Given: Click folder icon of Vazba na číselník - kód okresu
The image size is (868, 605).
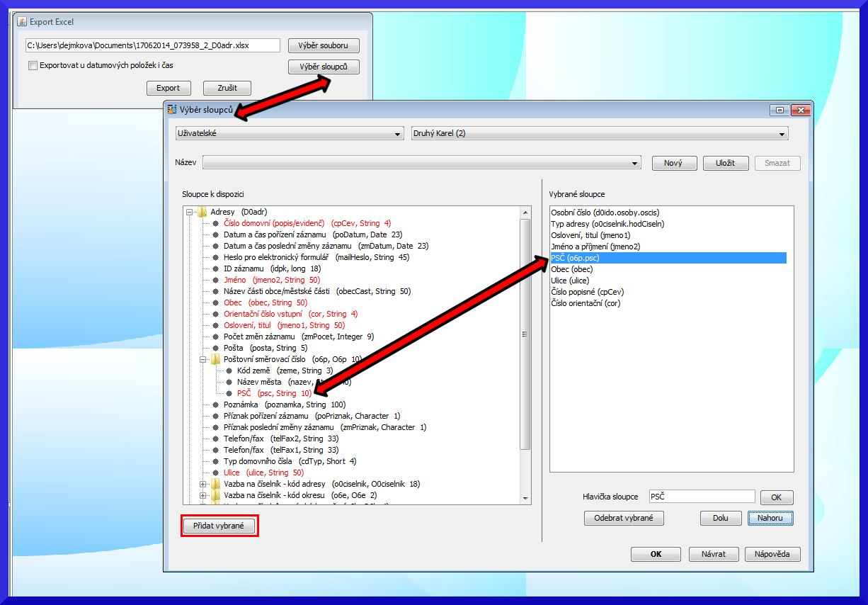Looking at the screenshot, I should [x=215, y=495].
